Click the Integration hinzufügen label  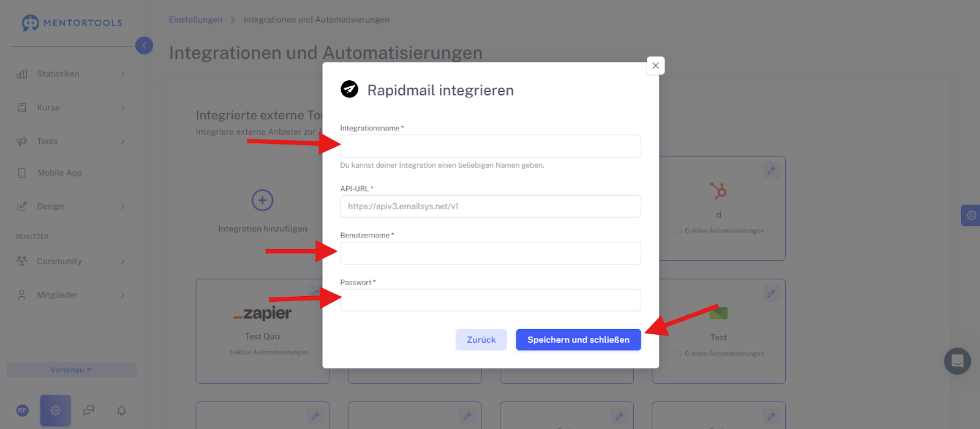coord(263,229)
